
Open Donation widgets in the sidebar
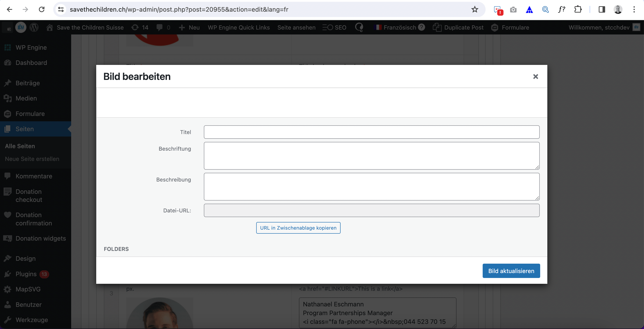point(36,239)
